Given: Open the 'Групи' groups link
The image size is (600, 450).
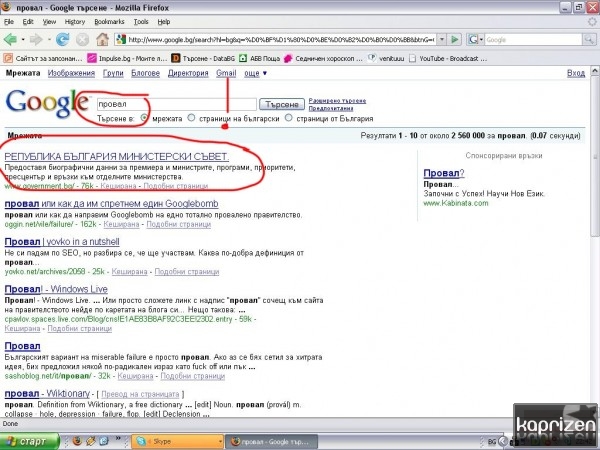Looking at the screenshot, I should point(113,73).
